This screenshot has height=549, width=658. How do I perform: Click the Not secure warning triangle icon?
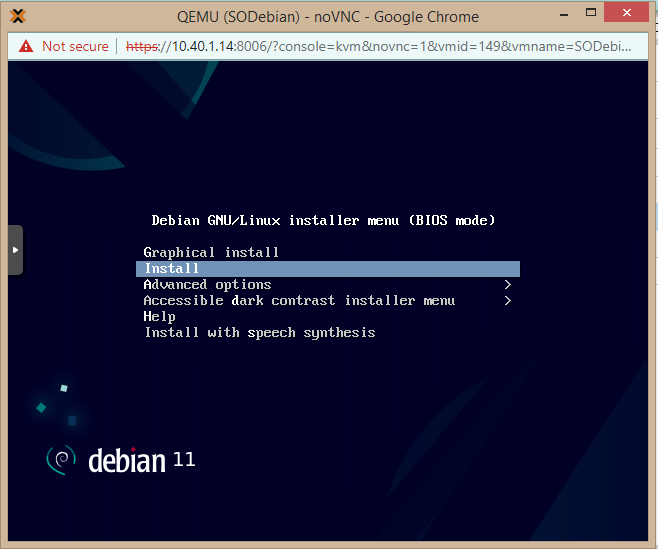coord(26,46)
